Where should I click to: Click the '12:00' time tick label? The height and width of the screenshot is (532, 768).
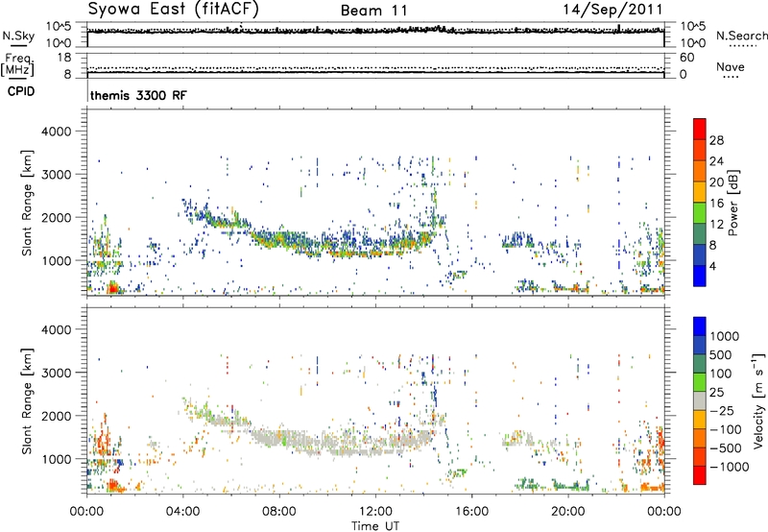coord(375,511)
